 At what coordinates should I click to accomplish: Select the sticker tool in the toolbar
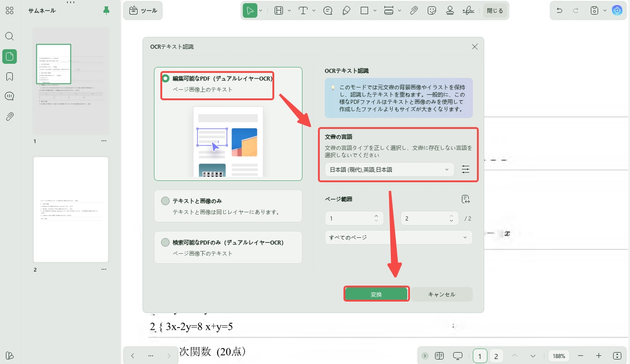point(432,10)
